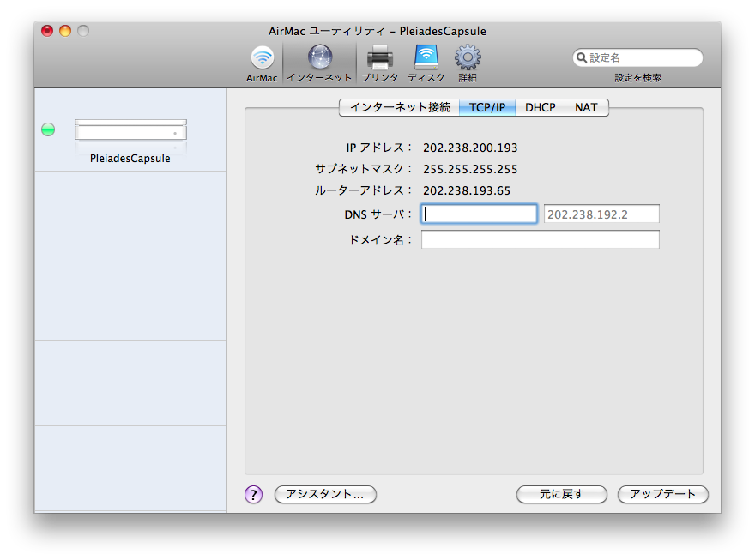755x560 pixels.
Task: Open the NAT tab
Action: tap(586, 107)
